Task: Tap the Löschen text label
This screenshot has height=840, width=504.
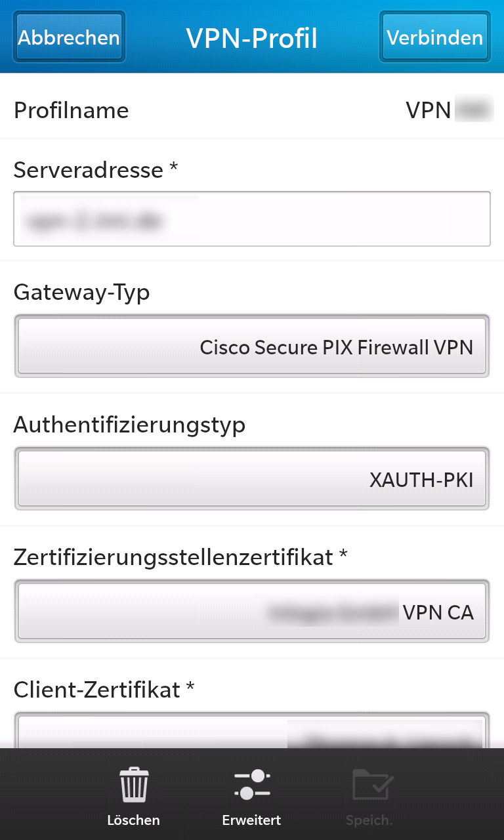Action: [134, 820]
